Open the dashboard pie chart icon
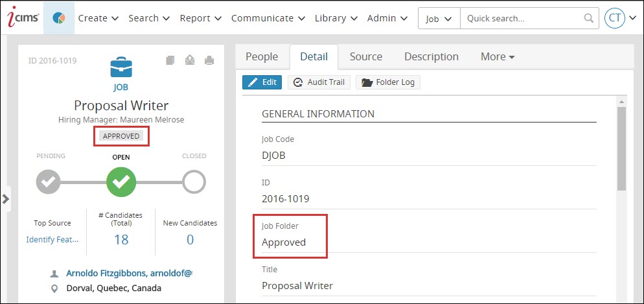Screen dimensions: 644x304 59,18
